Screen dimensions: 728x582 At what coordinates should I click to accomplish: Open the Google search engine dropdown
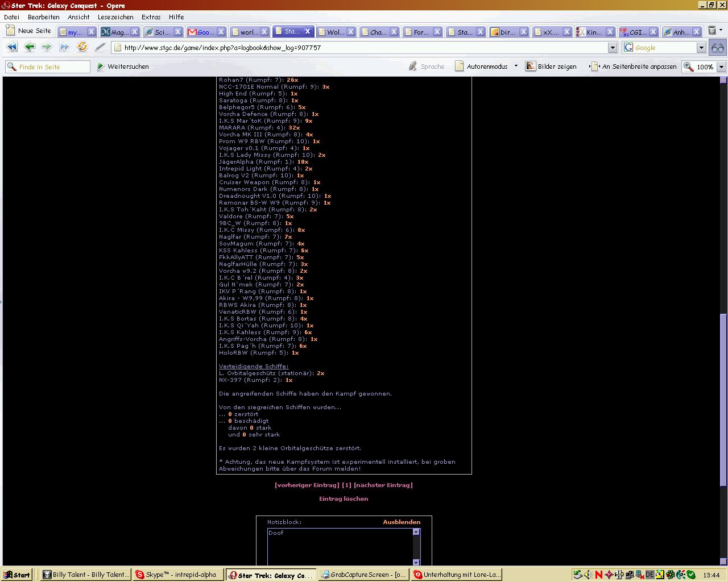(701, 48)
